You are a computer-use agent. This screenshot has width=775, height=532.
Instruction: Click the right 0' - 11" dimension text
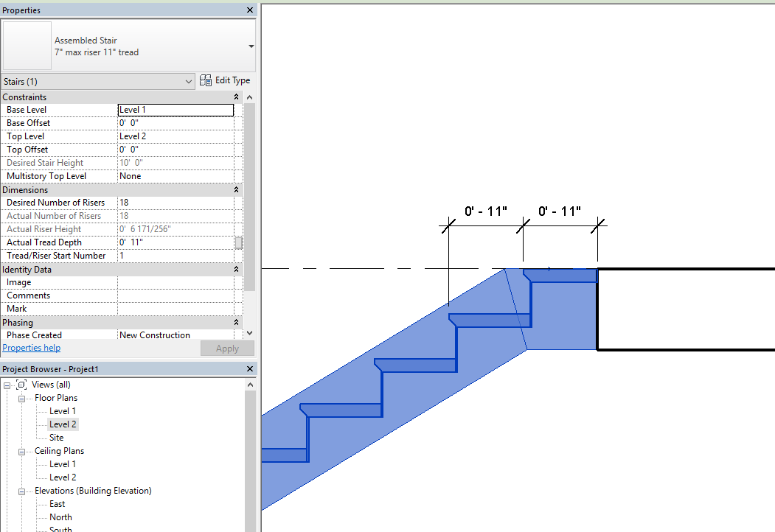560,211
